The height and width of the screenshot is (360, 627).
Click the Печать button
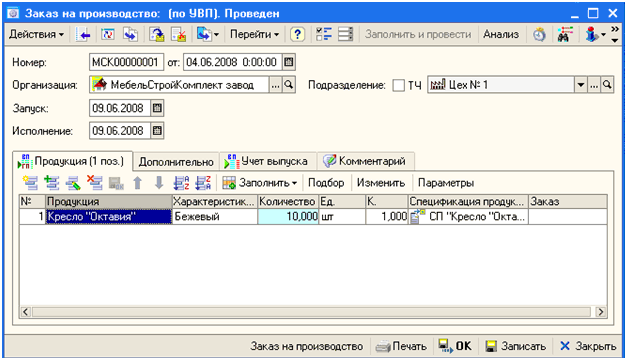(401, 346)
